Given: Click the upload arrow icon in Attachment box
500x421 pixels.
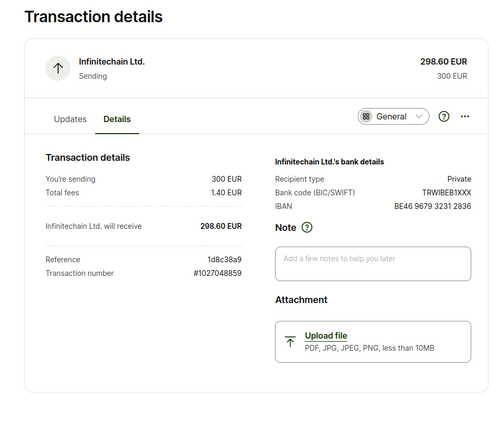Looking at the screenshot, I should pyautogui.click(x=290, y=342).
